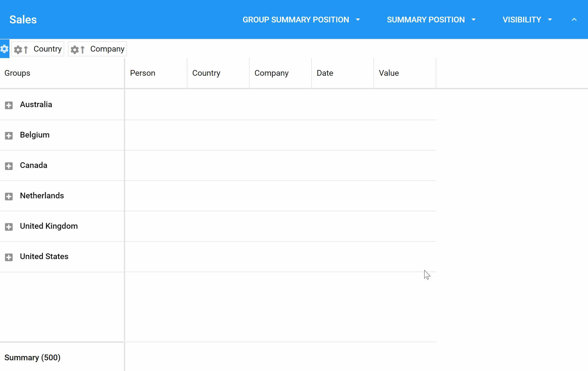Open the blue grouping settings gear icon
The width and height of the screenshot is (588, 371).
tap(4, 49)
